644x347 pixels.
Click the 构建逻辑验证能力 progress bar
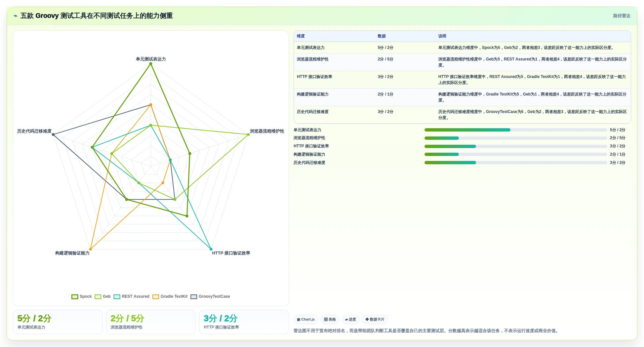click(x=516, y=154)
